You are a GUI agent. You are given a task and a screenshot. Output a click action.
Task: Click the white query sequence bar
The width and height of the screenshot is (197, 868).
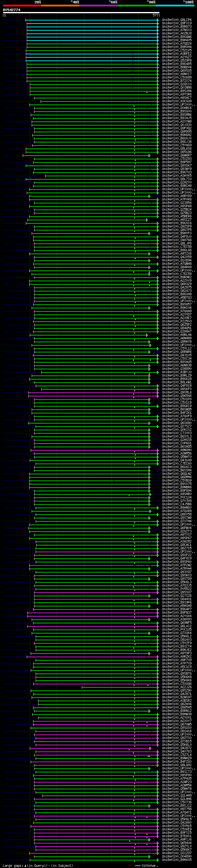click(x=81, y=13)
